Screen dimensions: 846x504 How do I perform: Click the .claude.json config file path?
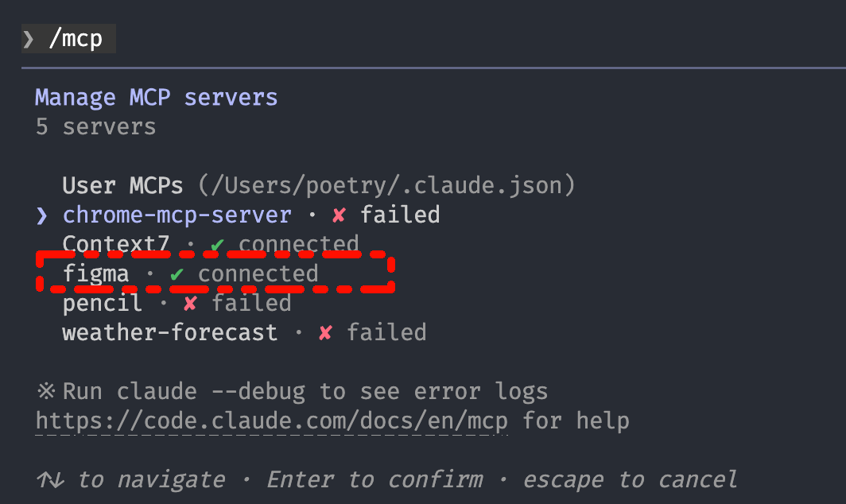(385, 186)
